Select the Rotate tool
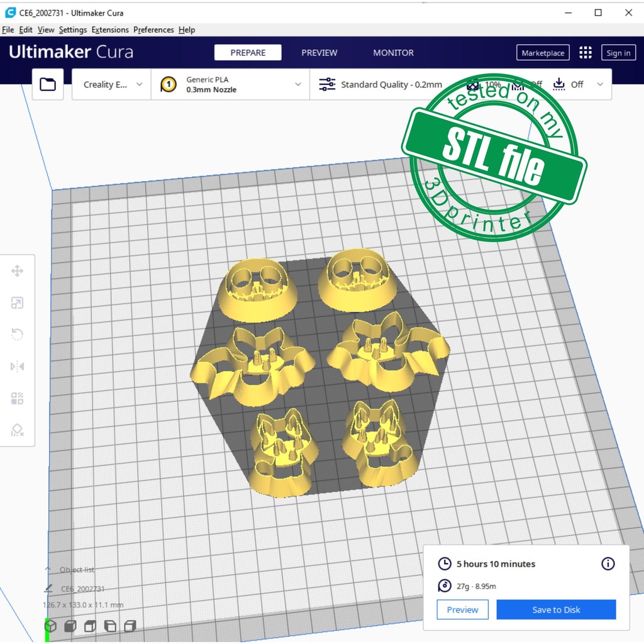644x644 pixels. [x=17, y=335]
